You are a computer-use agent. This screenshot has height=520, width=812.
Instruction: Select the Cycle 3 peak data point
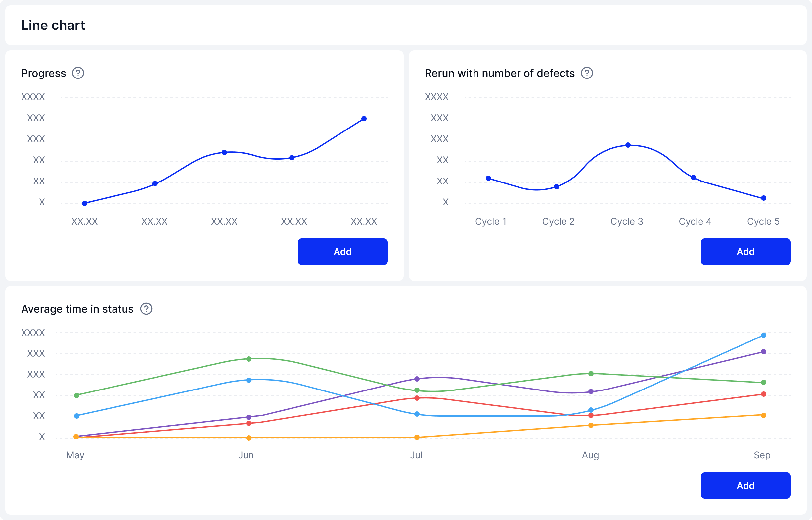tap(628, 145)
